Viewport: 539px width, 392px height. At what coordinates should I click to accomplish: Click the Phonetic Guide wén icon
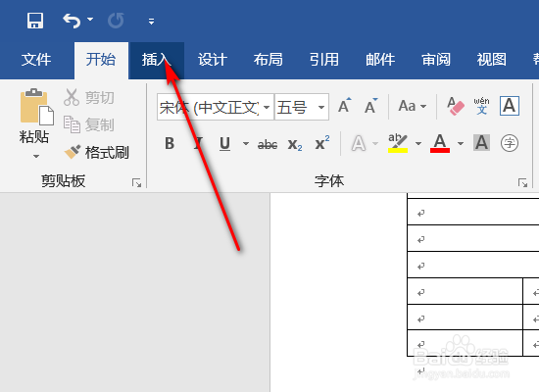pos(481,106)
